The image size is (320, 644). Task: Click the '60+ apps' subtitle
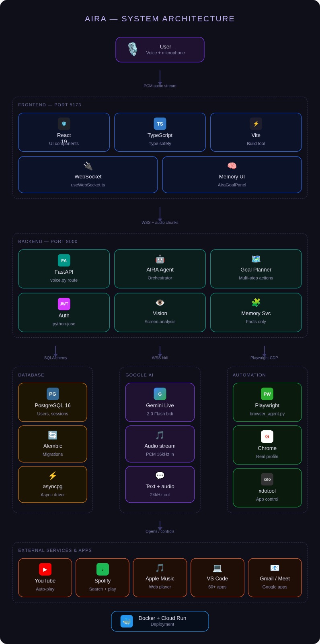(217, 587)
